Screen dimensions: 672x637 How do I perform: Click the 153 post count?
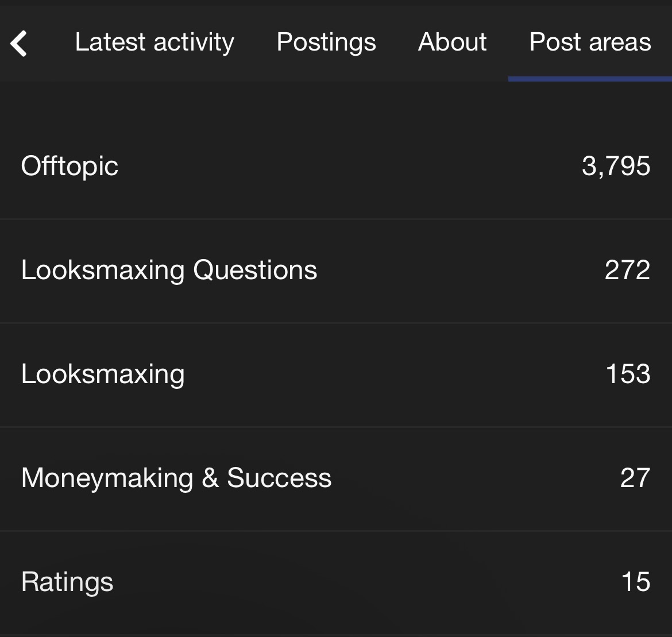pyautogui.click(x=628, y=374)
